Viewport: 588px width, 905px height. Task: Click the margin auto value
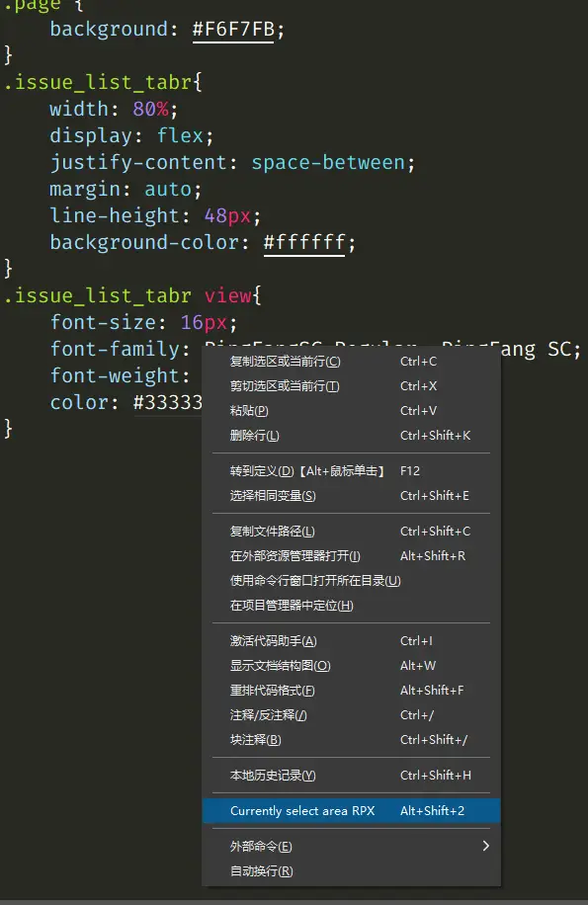pos(168,190)
